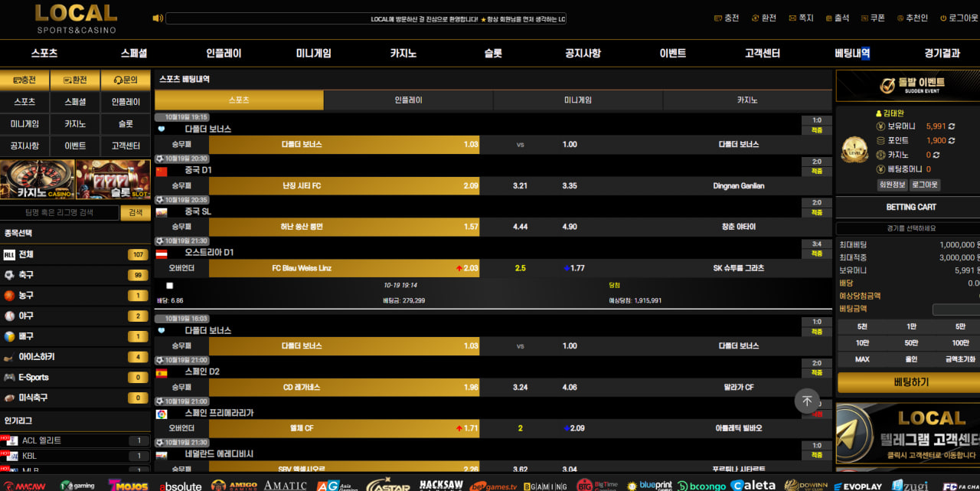
Task: Refresh the 보유머니 balance
Action: point(952,126)
